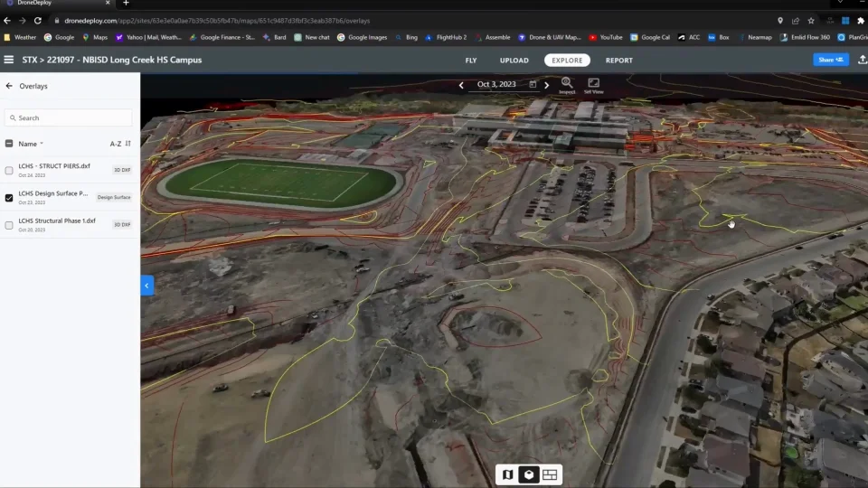Open the Yahoo Mail bookmark
The height and width of the screenshot is (488, 868).
(148, 37)
